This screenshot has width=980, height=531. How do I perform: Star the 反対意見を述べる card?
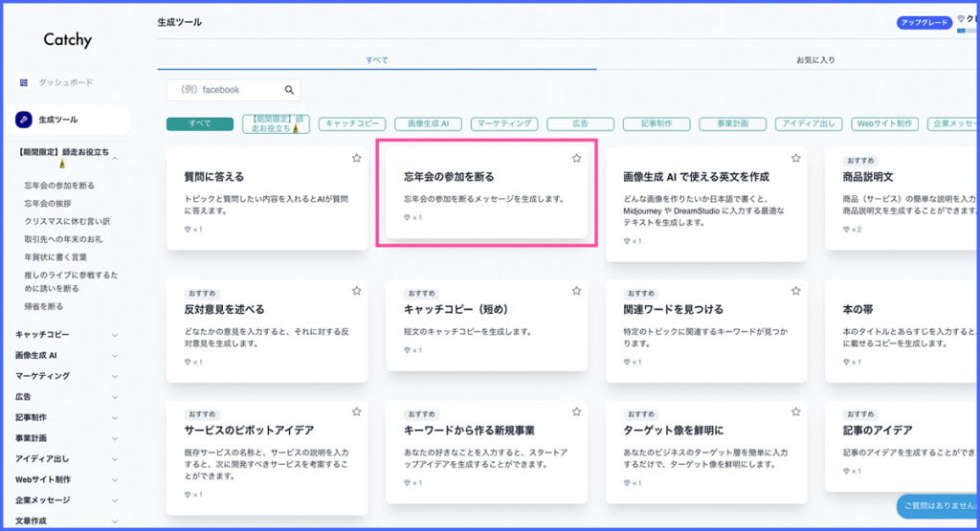click(x=356, y=290)
